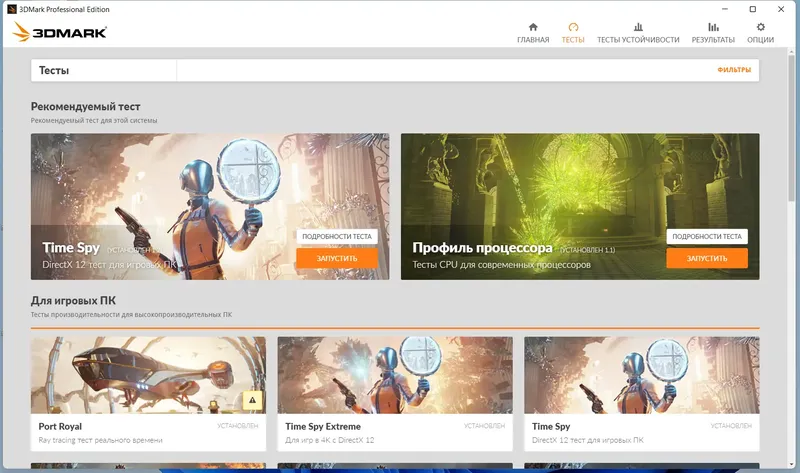Switch to Результаты tab label

pyautogui.click(x=713, y=40)
